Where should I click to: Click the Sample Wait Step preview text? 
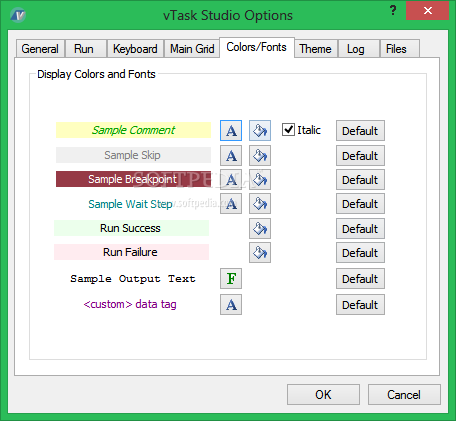pos(130,204)
